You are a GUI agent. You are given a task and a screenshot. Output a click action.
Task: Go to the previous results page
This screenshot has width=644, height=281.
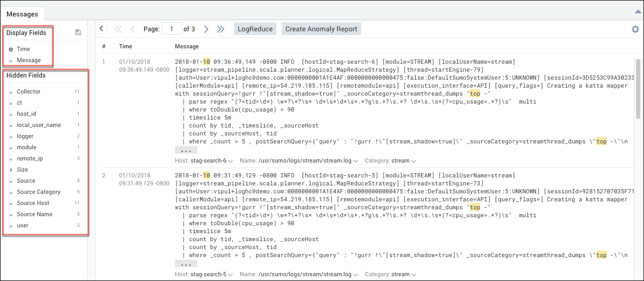132,29
